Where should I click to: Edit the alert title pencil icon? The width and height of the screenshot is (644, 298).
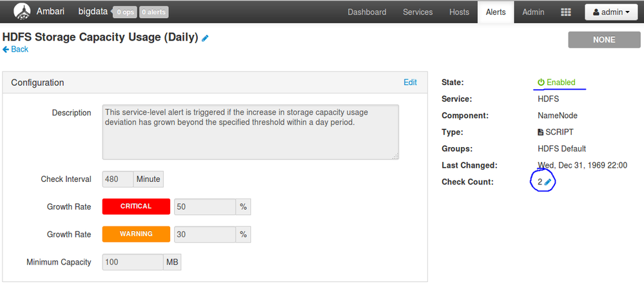click(206, 38)
